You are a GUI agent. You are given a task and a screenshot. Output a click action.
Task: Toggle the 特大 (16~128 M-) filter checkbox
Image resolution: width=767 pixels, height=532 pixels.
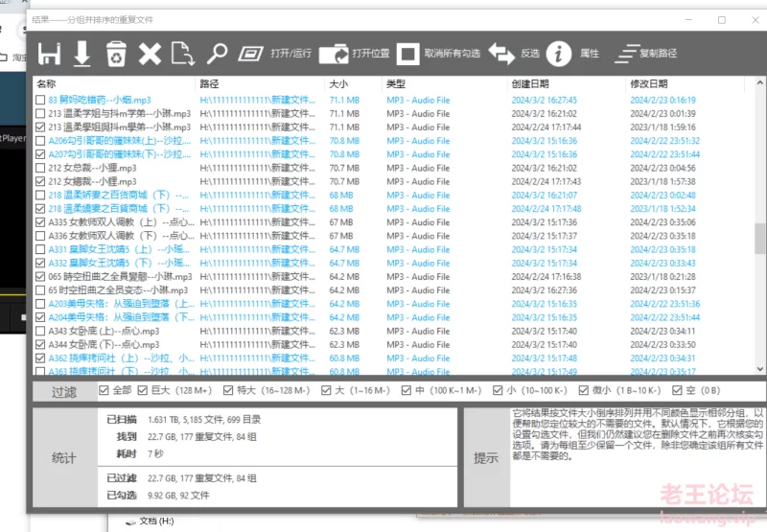pyautogui.click(x=228, y=390)
